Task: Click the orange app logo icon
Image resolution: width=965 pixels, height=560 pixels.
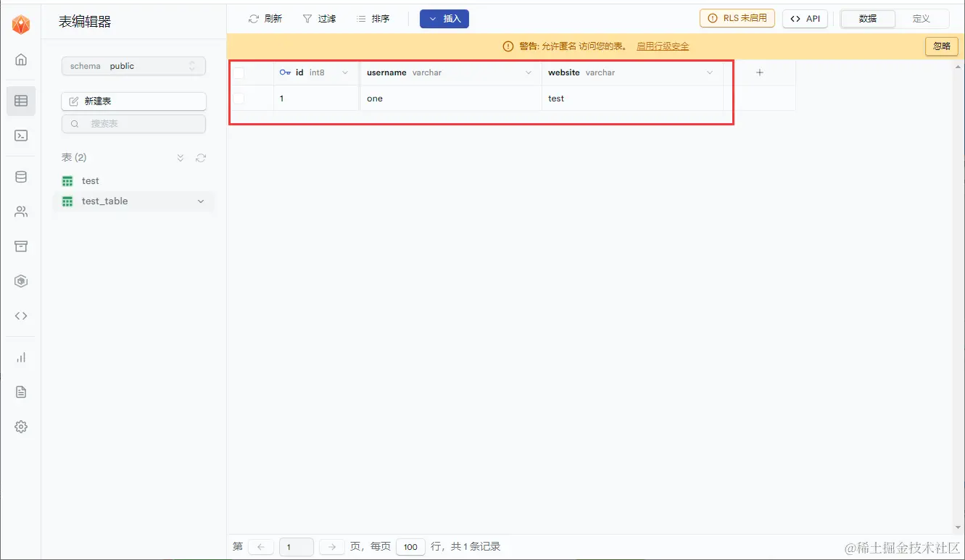Action: (21, 25)
